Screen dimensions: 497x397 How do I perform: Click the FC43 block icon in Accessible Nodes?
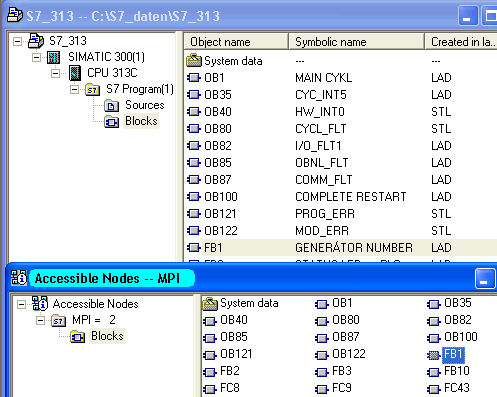tap(434, 389)
